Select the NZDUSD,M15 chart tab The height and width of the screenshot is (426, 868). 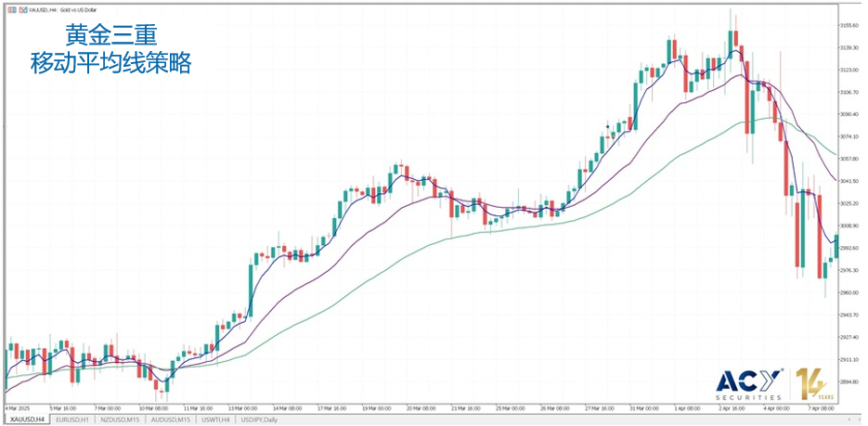[121, 420]
